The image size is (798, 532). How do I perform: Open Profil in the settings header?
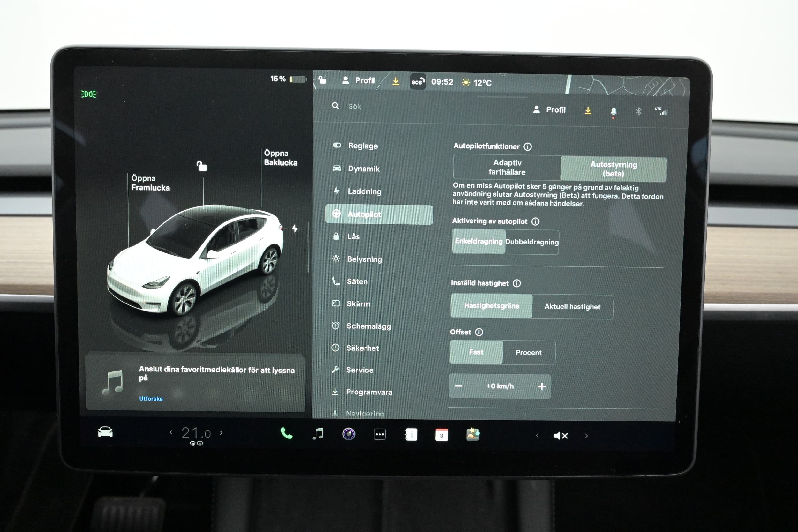(549, 109)
